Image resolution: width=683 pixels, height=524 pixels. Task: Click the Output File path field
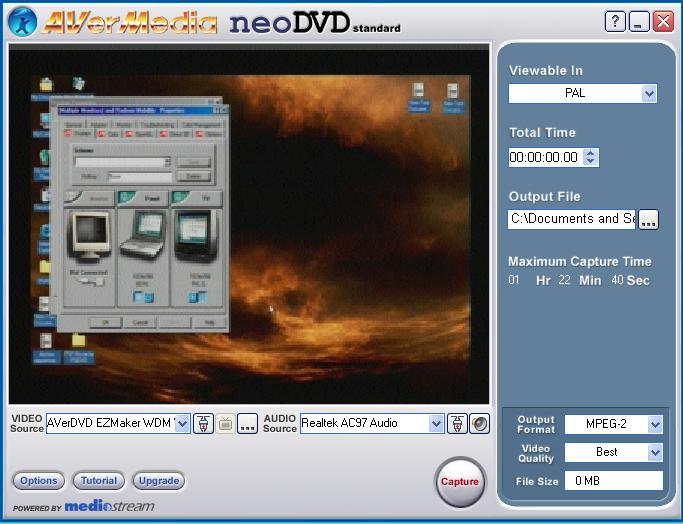pos(571,219)
